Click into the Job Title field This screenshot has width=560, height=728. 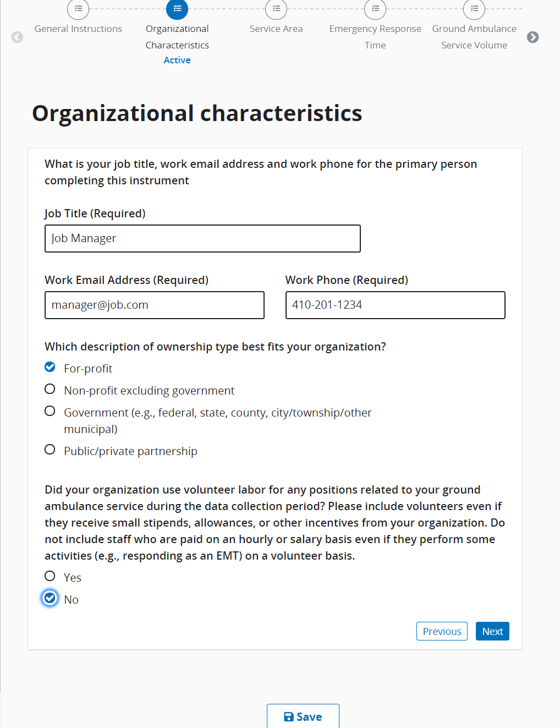202,239
